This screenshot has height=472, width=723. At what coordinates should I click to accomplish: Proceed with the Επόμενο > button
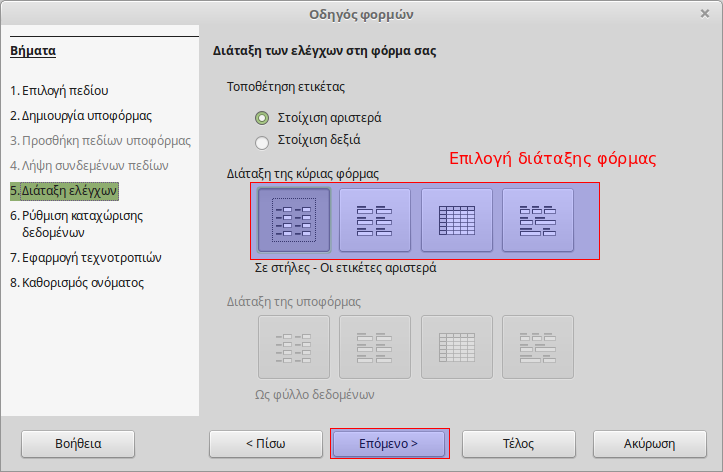point(389,443)
